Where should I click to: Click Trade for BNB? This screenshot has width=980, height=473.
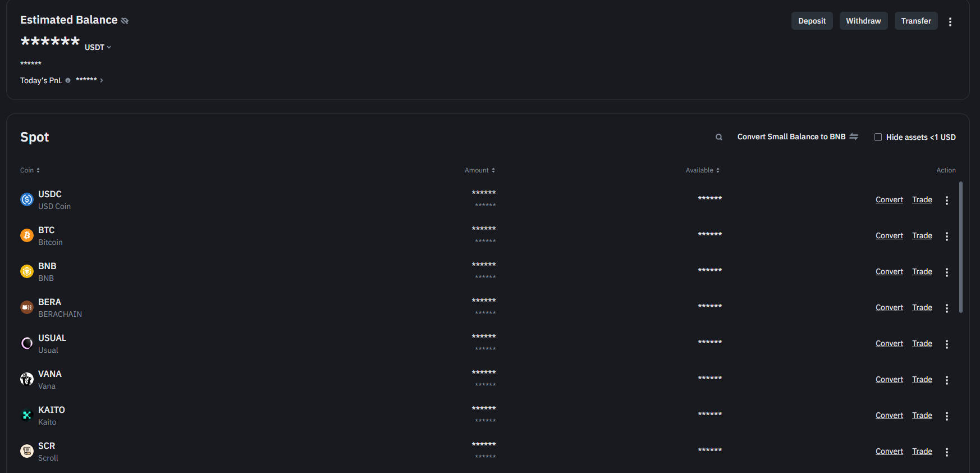tap(922, 271)
